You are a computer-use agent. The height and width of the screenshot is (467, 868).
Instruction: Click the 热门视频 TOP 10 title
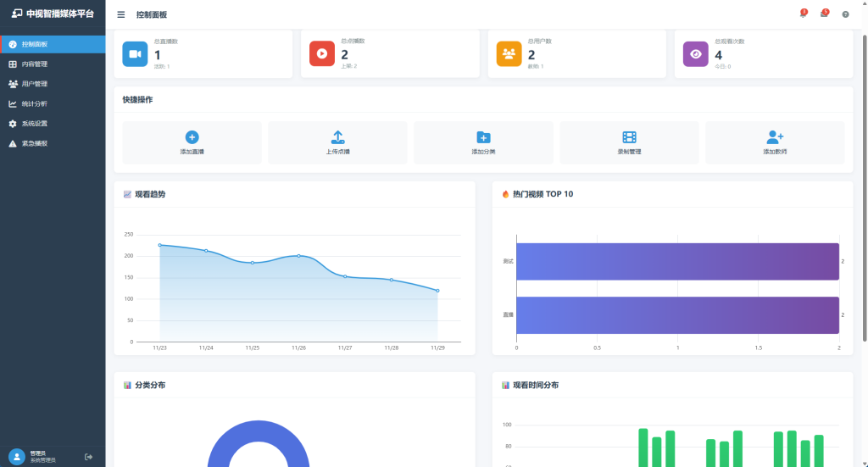coord(543,194)
